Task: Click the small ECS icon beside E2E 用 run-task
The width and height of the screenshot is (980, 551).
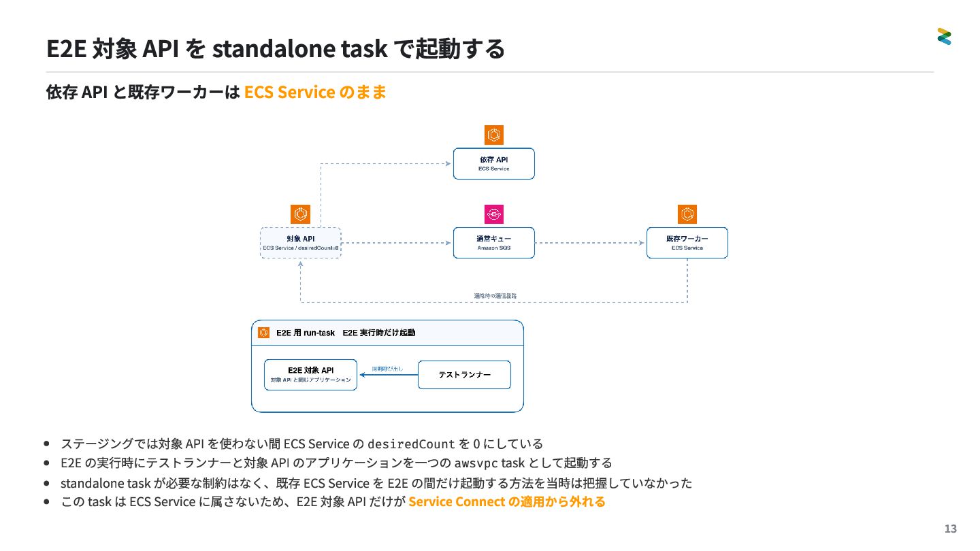Action: click(264, 333)
